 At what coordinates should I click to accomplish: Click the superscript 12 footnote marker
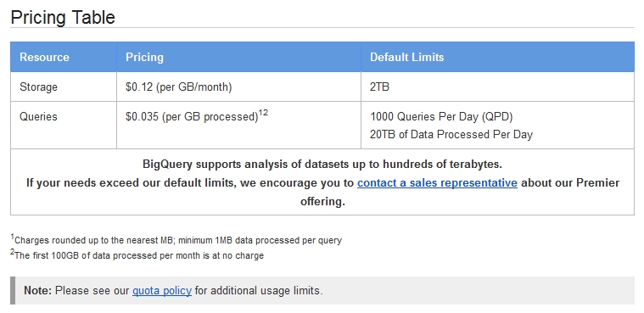coord(263,113)
